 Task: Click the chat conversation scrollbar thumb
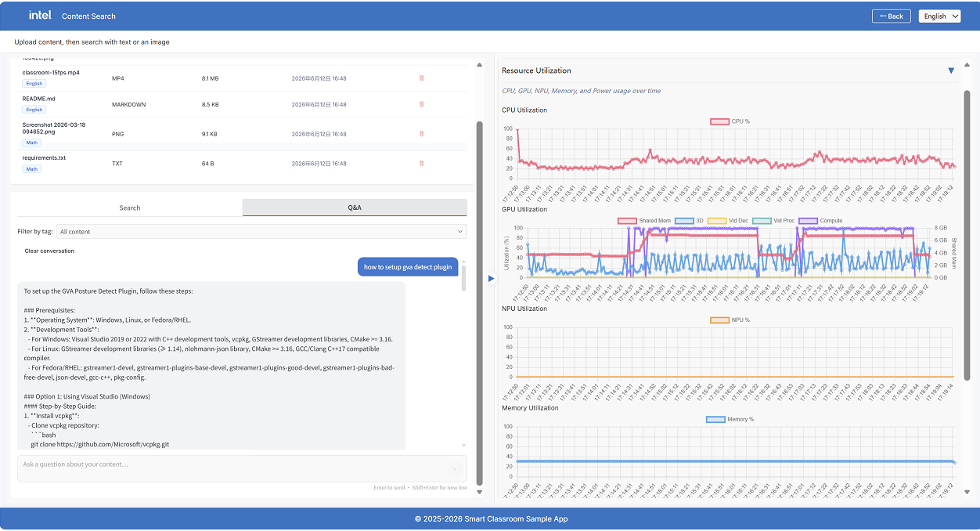pos(463,277)
